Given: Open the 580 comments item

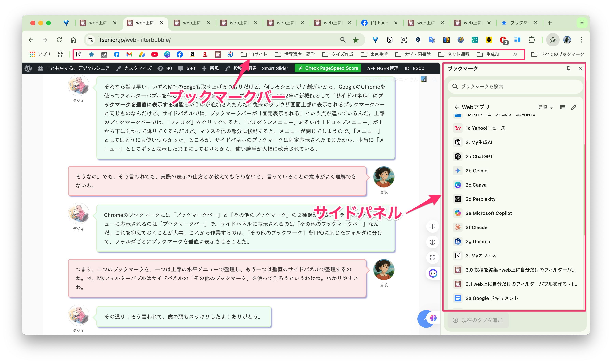Looking at the screenshot, I should tap(187, 68).
